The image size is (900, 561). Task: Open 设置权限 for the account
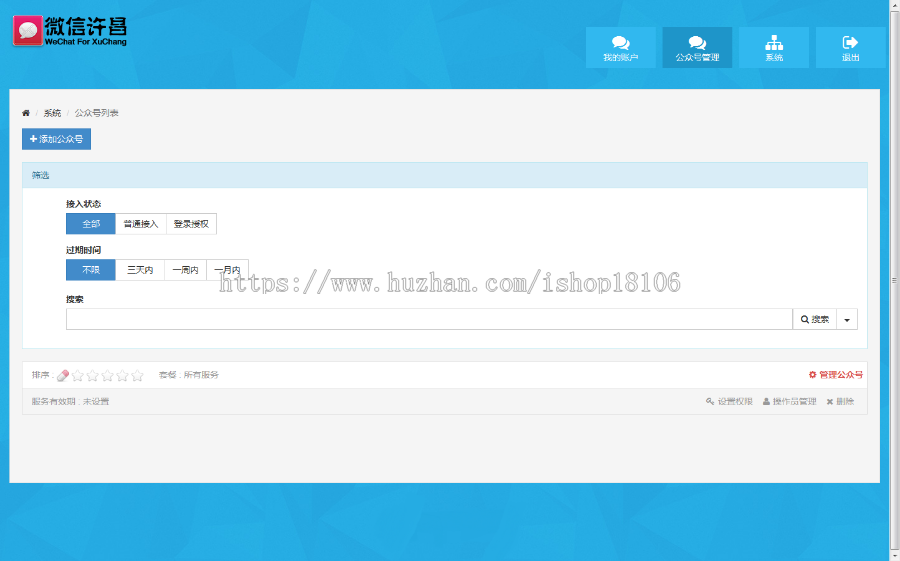pos(729,401)
